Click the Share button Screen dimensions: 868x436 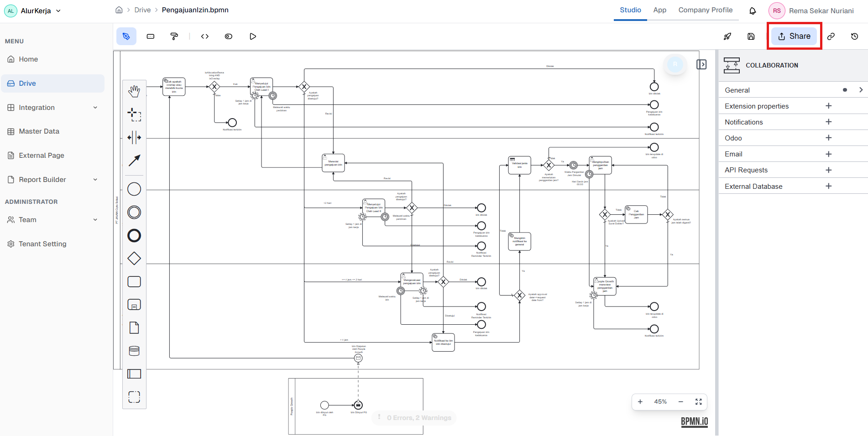pos(794,36)
